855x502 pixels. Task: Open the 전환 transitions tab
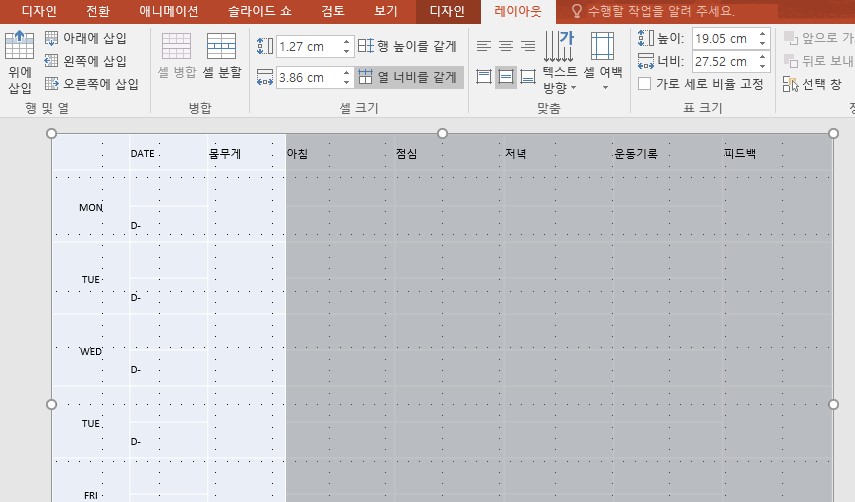(98, 11)
